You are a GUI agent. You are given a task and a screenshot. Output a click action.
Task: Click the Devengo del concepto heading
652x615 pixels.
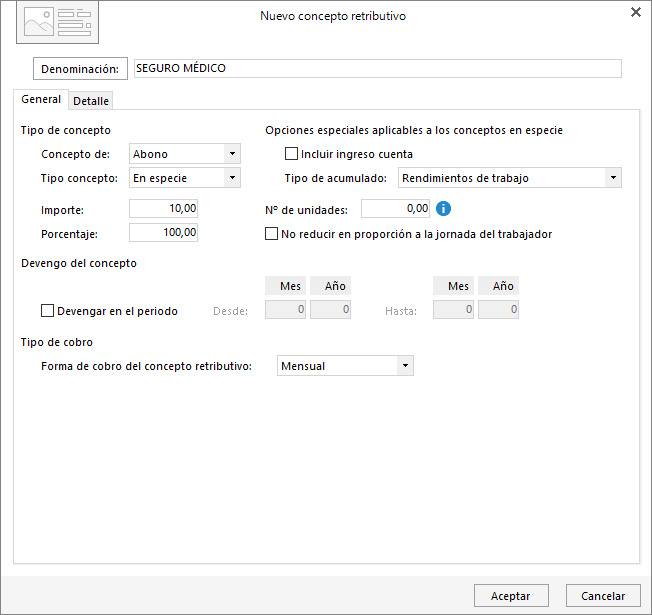point(79,263)
